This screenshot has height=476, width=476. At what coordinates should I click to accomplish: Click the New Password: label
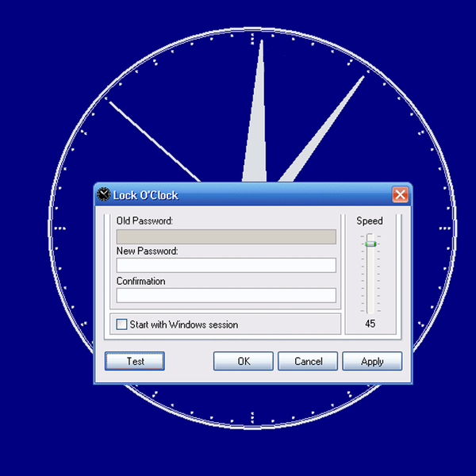pos(148,251)
